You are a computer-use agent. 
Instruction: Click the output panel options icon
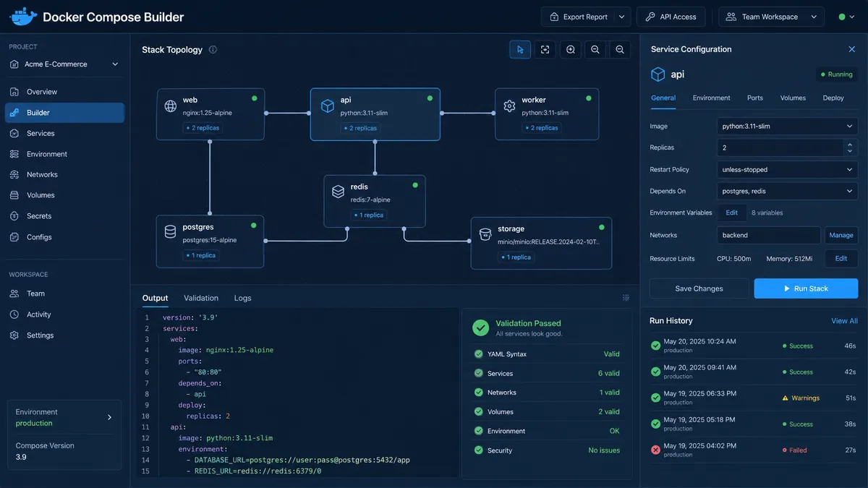pyautogui.click(x=626, y=298)
